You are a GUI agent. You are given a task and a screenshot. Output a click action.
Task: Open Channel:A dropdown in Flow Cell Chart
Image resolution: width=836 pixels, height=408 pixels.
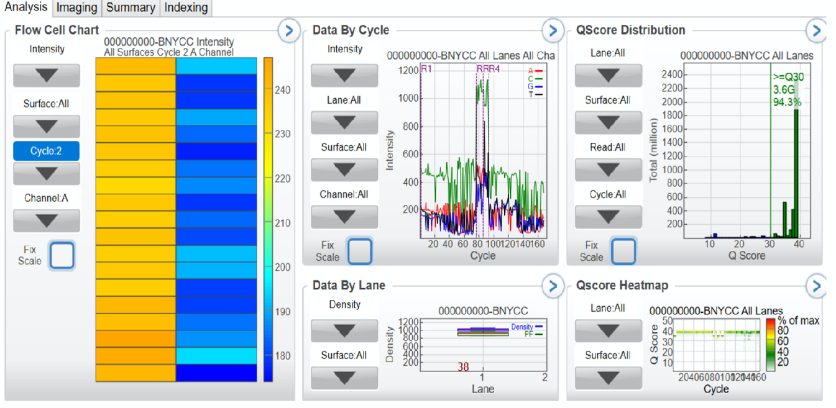click(46, 220)
